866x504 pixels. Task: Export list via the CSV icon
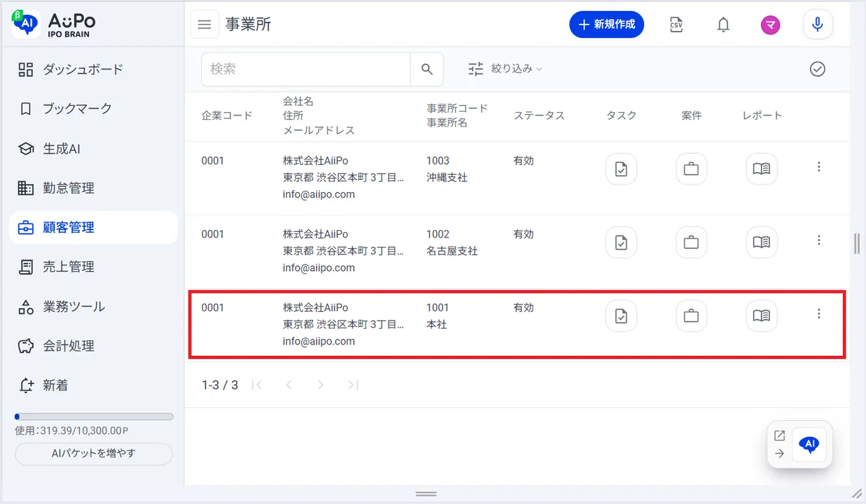(x=676, y=25)
